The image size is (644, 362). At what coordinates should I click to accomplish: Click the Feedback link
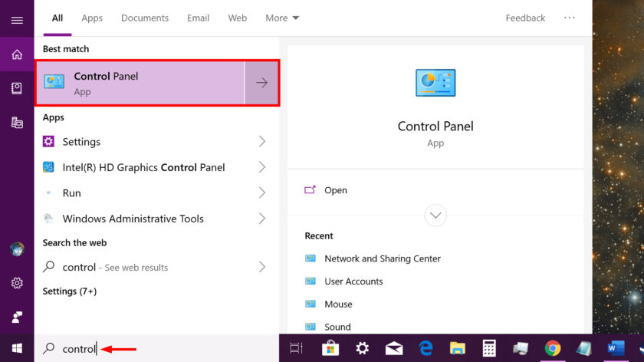pos(525,18)
